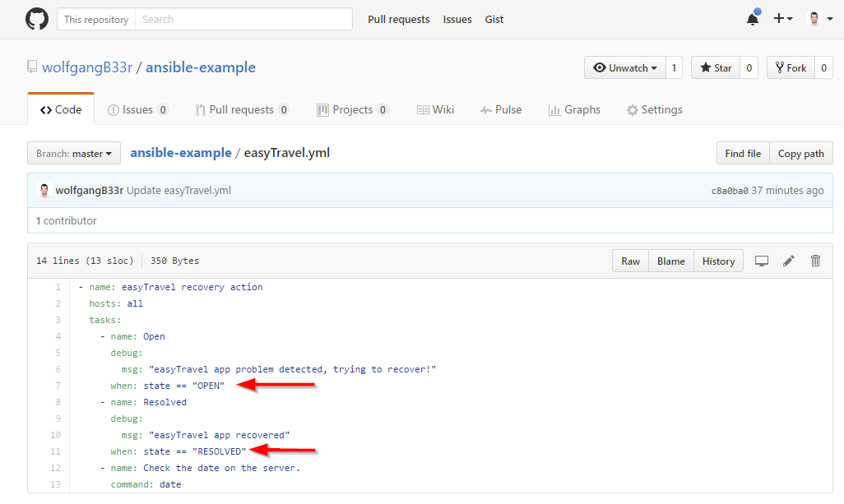Viewport: 844px width, 504px height.
Task: Click '37 minutes ago' timestamp
Action: [787, 191]
